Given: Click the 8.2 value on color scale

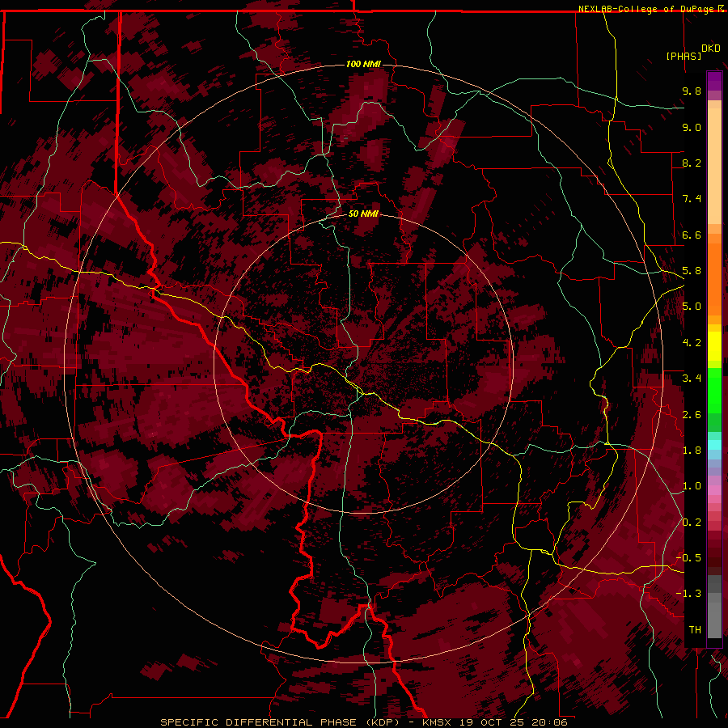Looking at the screenshot, I should pos(692,163).
